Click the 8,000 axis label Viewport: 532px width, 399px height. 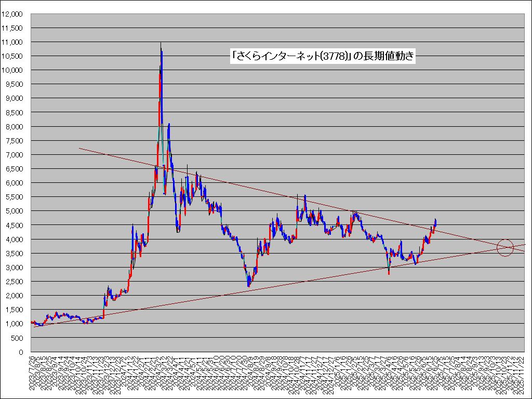[x=14, y=127]
